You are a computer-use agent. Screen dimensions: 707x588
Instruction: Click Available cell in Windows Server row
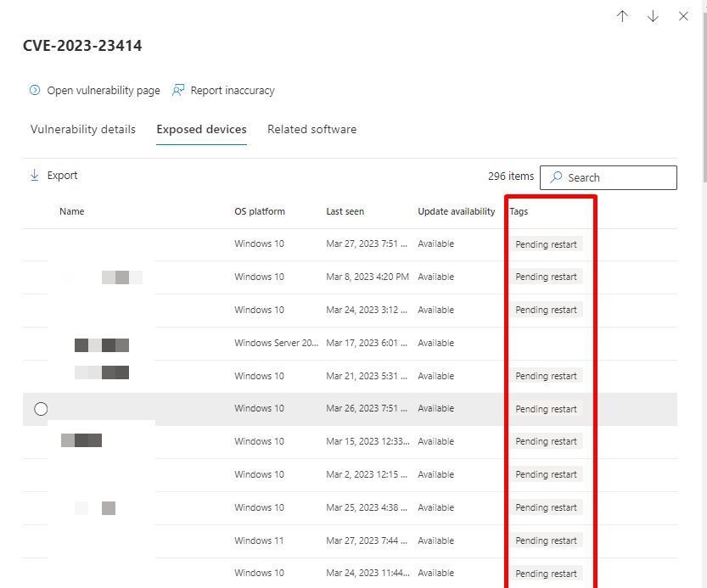pos(435,343)
